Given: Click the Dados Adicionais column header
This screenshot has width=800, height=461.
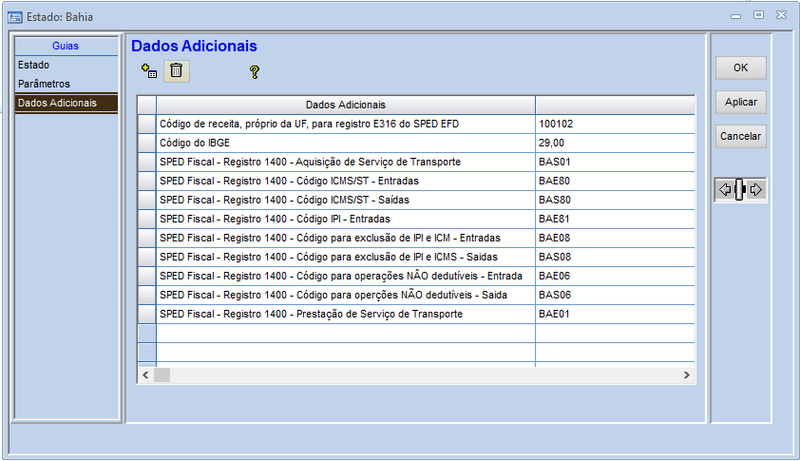Looking at the screenshot, I should coord(345,105).
